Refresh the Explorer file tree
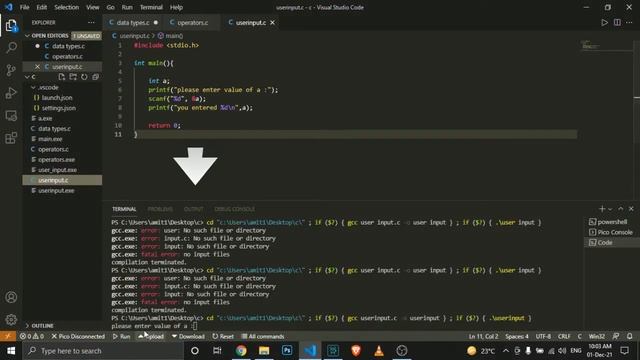Screen dimensions: 640x360 tap(84, 77)
